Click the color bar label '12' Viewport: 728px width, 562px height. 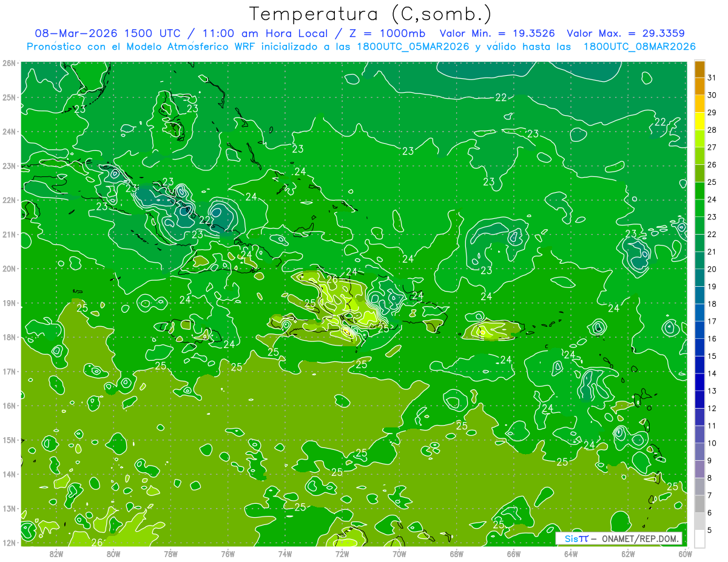coord(712,408)
